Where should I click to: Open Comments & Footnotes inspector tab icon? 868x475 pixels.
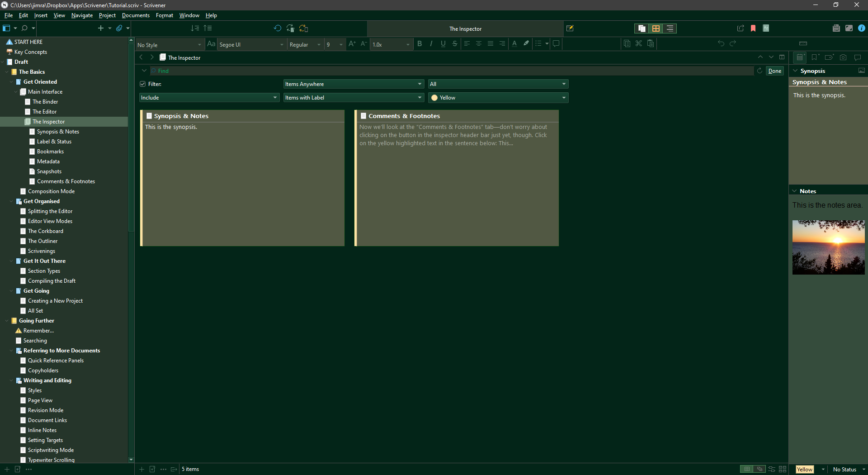(858, 57)
